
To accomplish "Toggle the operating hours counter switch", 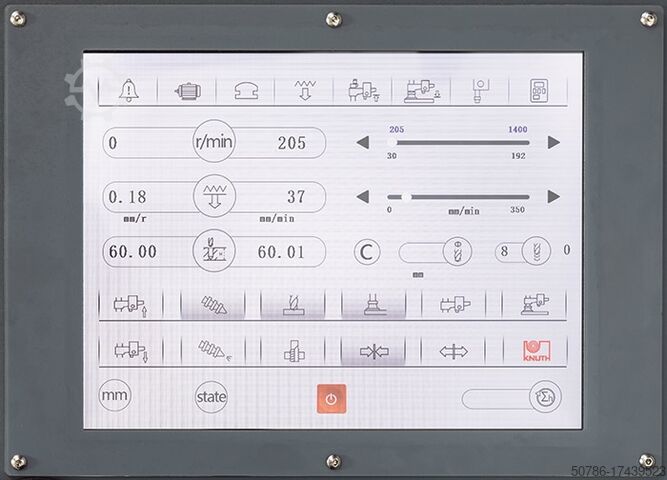I will tap(511, 397).
